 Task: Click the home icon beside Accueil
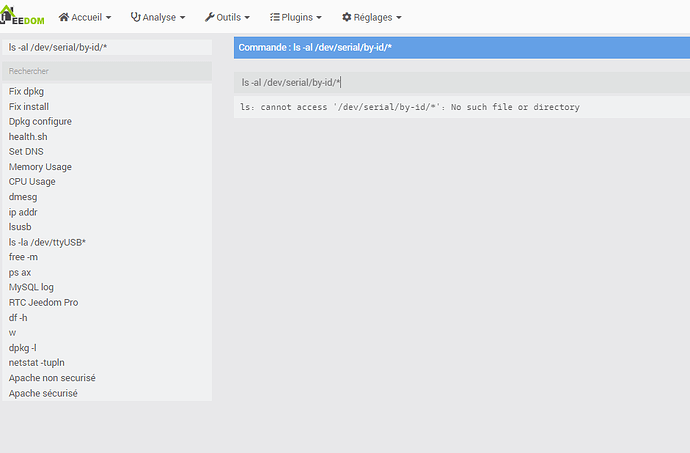point(64,17)
